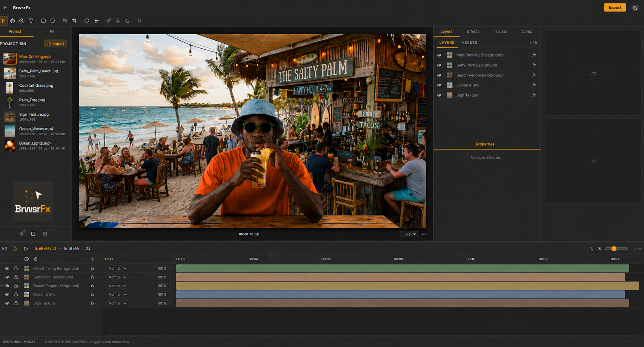644x347 pixels.
Task: Adjust the timeline zoom slider
Action: point(616,249)
